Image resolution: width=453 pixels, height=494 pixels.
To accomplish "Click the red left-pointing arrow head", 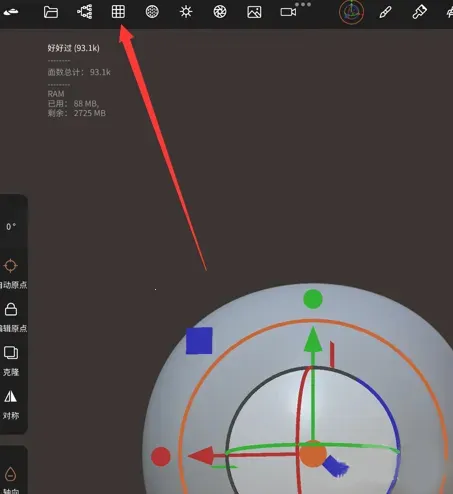I will coord(201,455).
